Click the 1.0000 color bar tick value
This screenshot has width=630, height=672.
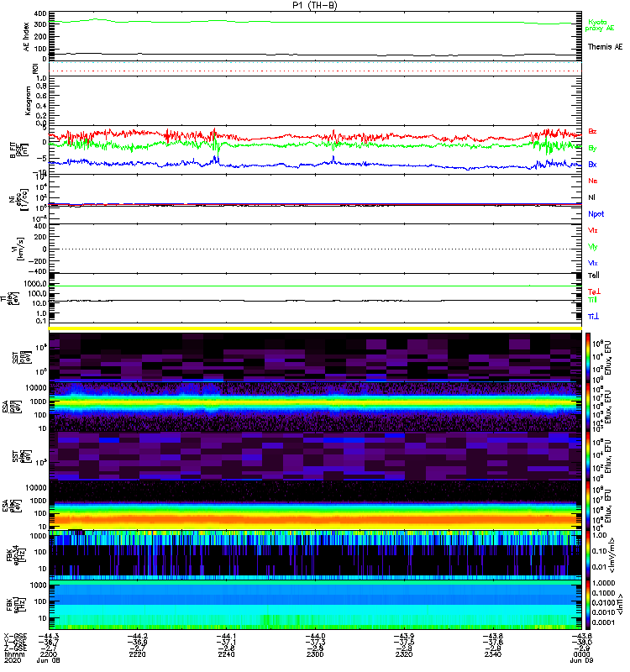603,583
